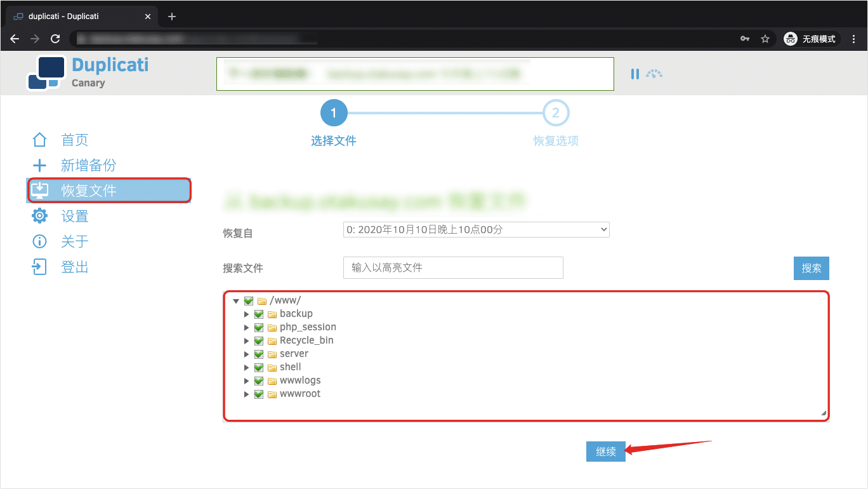Click 登出 in the sidebar
Viewport: 868px width, 489px height.
(75, 267)
